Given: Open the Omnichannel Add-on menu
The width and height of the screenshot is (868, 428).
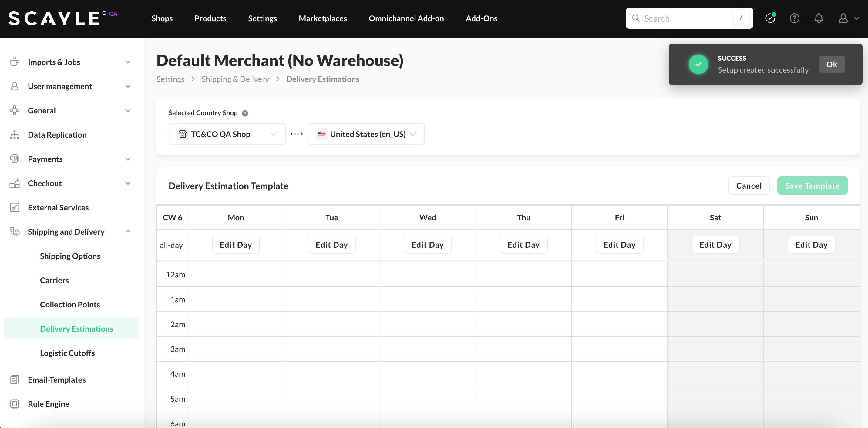Looking at the screenshot, I should tap(406, 18).
